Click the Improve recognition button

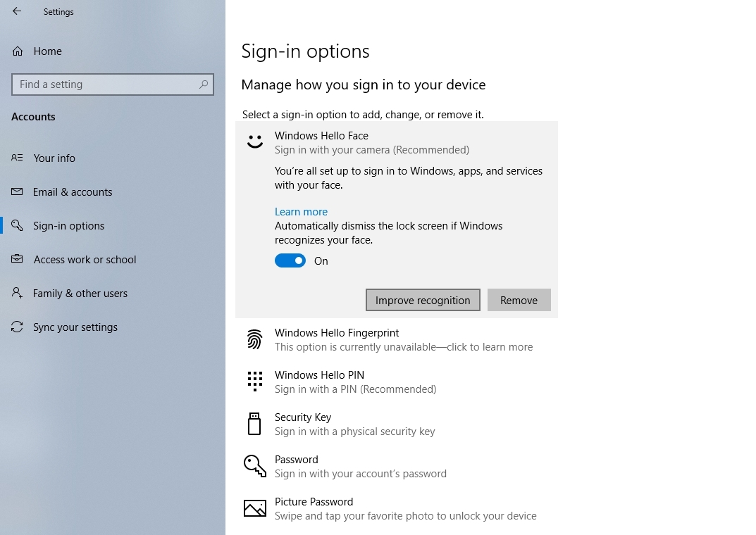[x=422, y=300]
